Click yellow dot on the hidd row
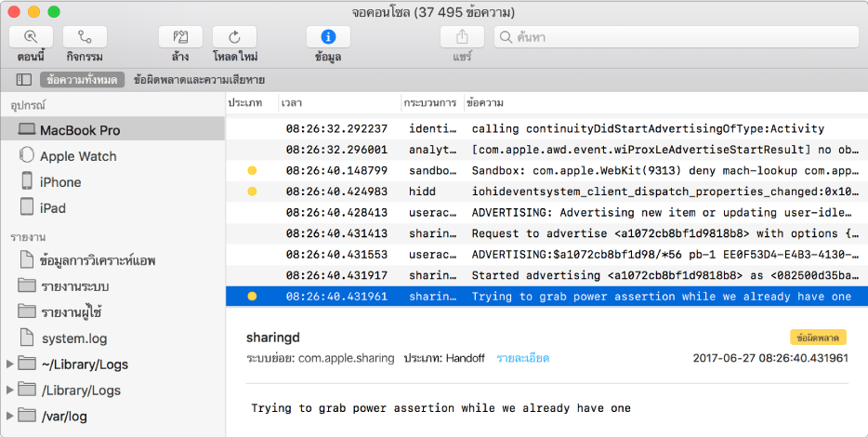The image size is (868, 437). 252,192
